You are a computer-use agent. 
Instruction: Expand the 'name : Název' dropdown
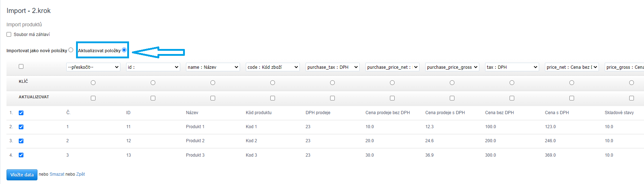[213, 67]
